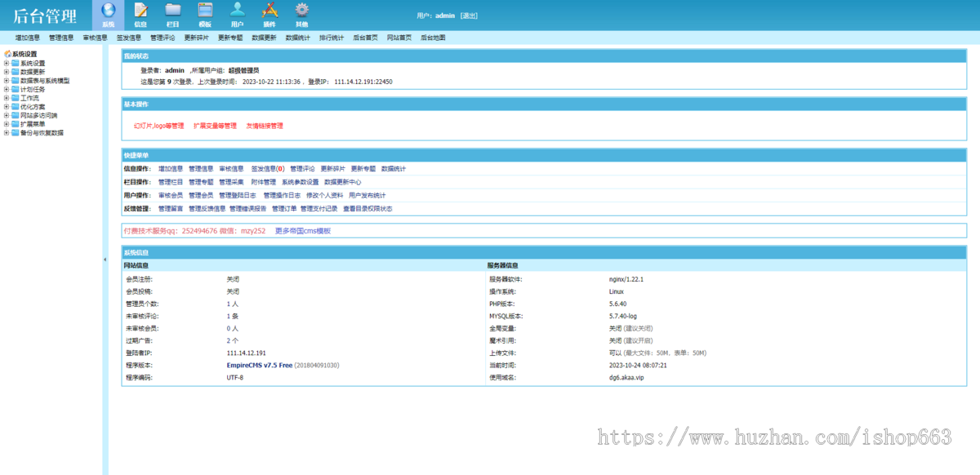This screenshot has width=980, height=475.
Task: Click the folder icon beside 网站多访问端
Action: tap(15, 115)
